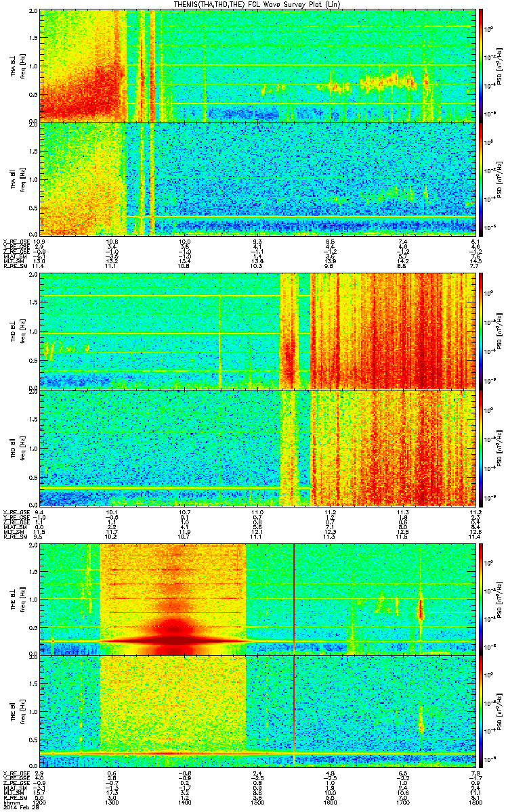This screenshot has height=812, width=508.
Task: Click the THD BL PSD color bar
Action: 481,331
